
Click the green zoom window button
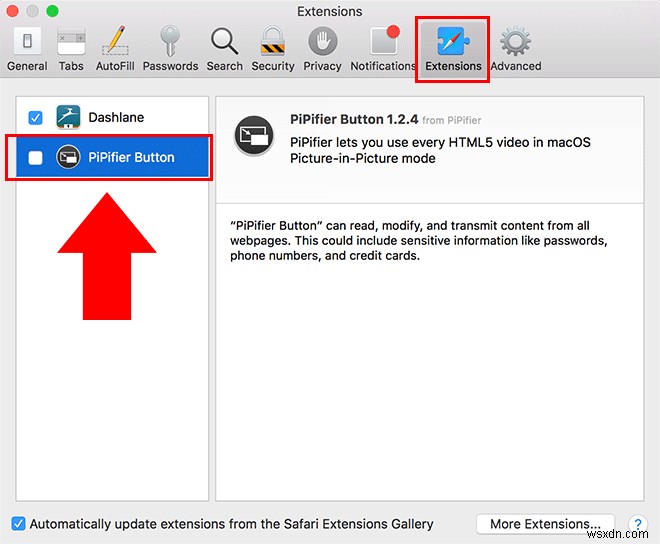53,11
